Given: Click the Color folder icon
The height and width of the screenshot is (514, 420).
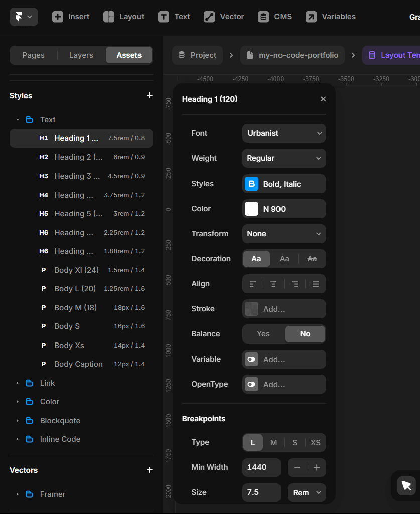Looking at the screenshot, I should pos(29,402).
